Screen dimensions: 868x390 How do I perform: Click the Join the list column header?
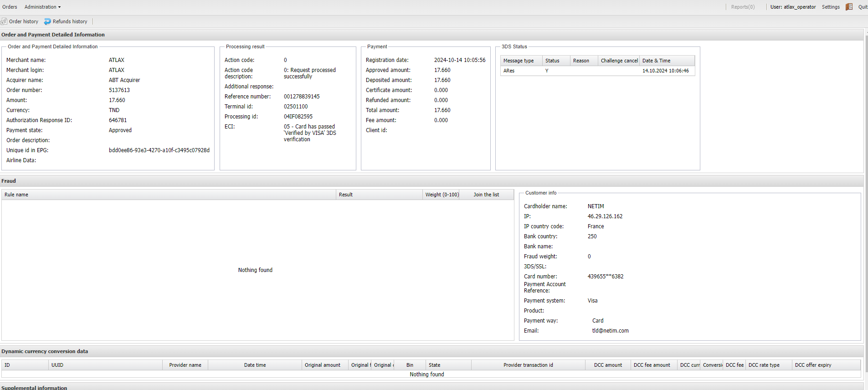coord(486,195)
